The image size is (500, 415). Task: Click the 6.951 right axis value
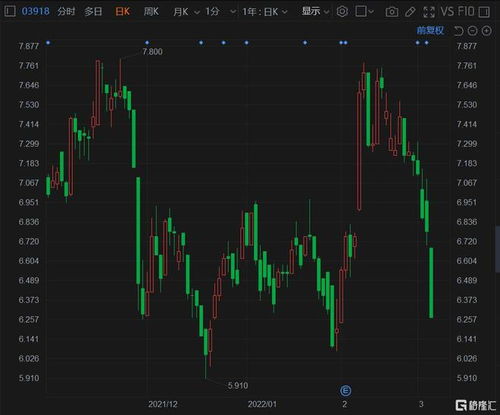[x=467, y=202]
